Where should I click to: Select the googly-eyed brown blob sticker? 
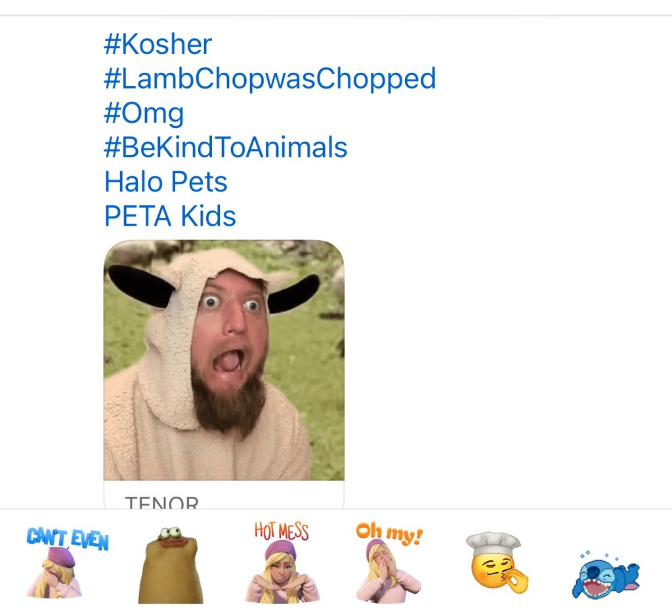[x=171, y=564]
